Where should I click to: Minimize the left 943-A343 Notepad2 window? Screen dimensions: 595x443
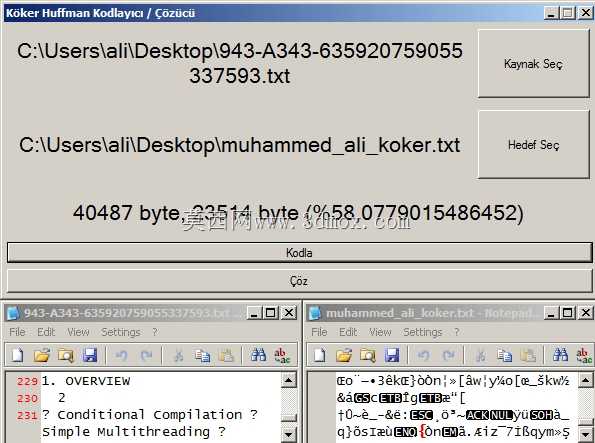tap(254, 313)
